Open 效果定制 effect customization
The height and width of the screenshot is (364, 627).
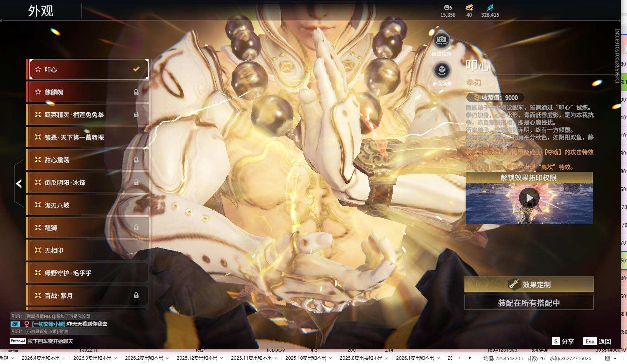pos(529,284)
